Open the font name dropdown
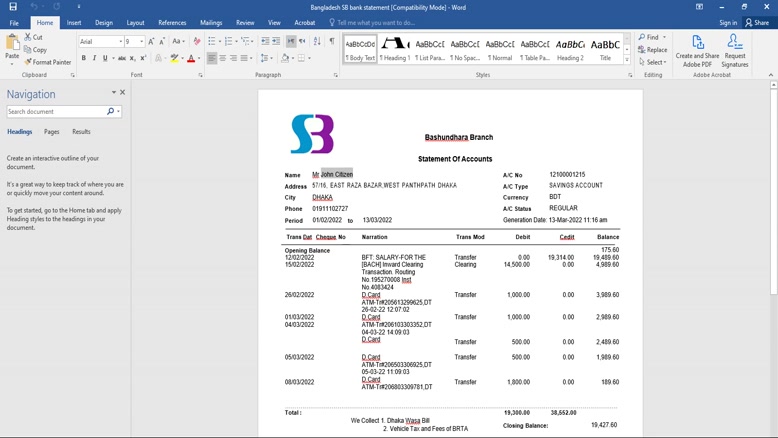Viewport: 778px width, 438px height. tap(121, 42)
